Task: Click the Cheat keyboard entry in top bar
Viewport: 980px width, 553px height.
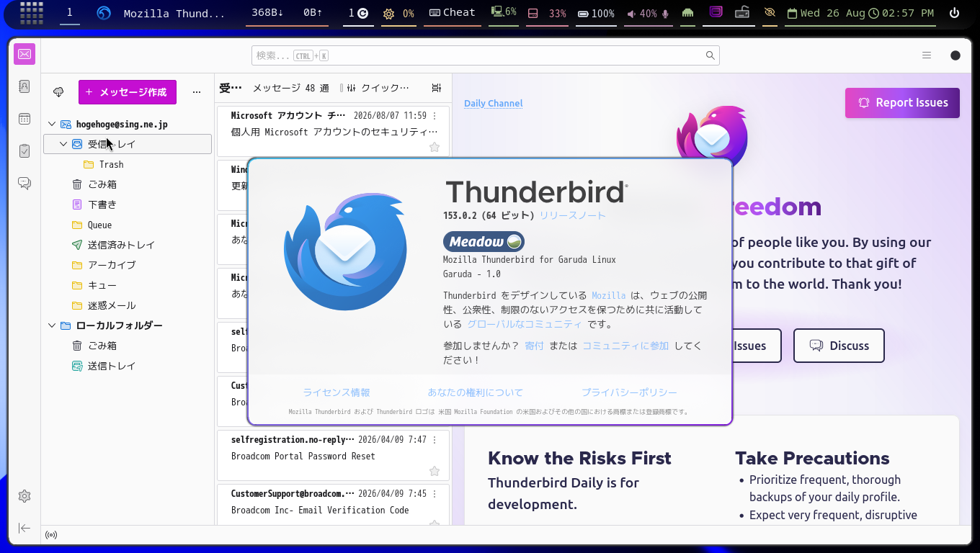Action: [453, 13]
